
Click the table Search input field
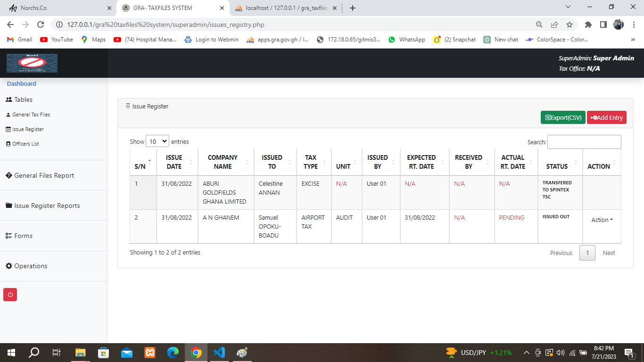584,142
